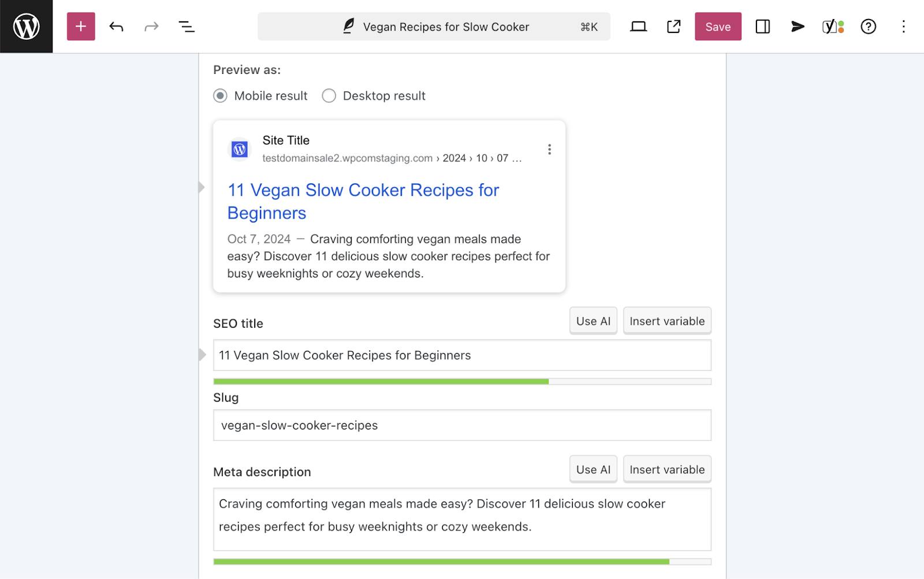Screen dimensions: 924x579
Task: Open the search preview card menu
Action: [549, 149]
